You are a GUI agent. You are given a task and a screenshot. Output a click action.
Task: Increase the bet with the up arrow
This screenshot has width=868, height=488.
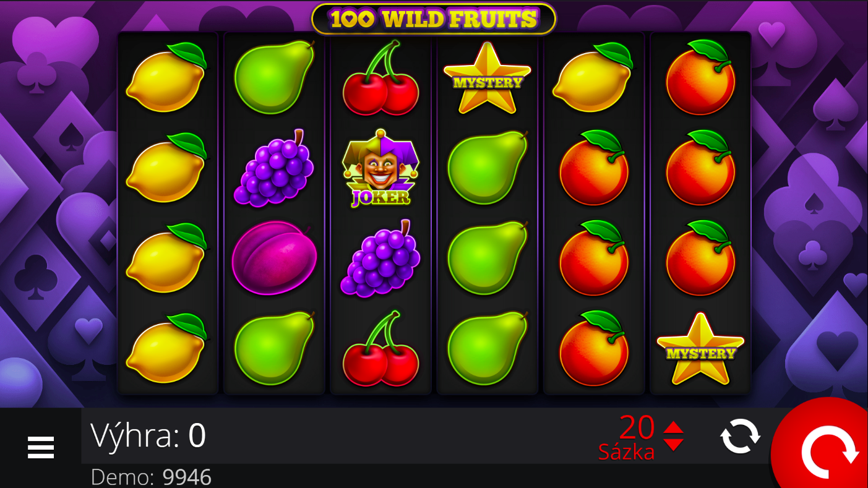tap(673, 427)
